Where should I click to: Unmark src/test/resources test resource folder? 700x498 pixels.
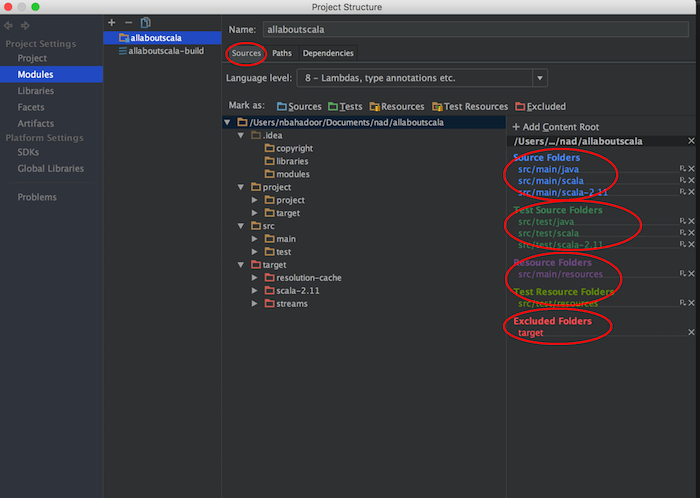pyautogui.click(x=692, y=303)
